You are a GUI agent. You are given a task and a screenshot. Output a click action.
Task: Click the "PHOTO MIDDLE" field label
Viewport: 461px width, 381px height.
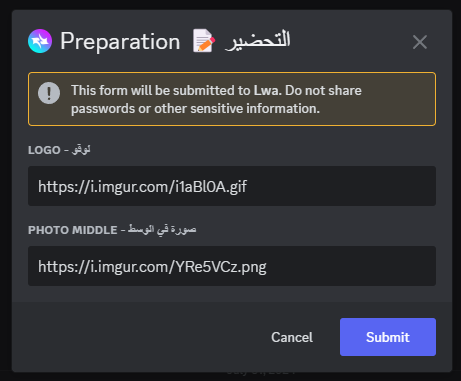tap(73, 230)
